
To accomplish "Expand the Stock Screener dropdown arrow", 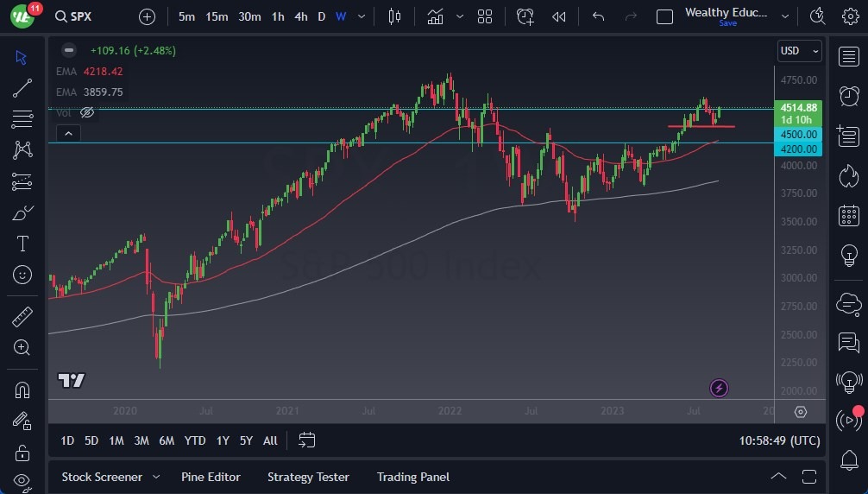I will coord(156,477).
